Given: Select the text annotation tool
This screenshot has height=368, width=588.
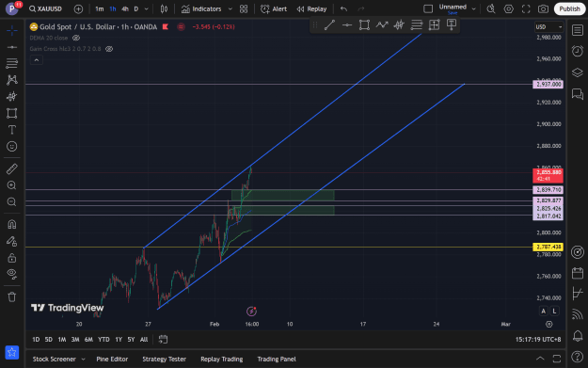Looking at the screenshot, I should [11, 130].
